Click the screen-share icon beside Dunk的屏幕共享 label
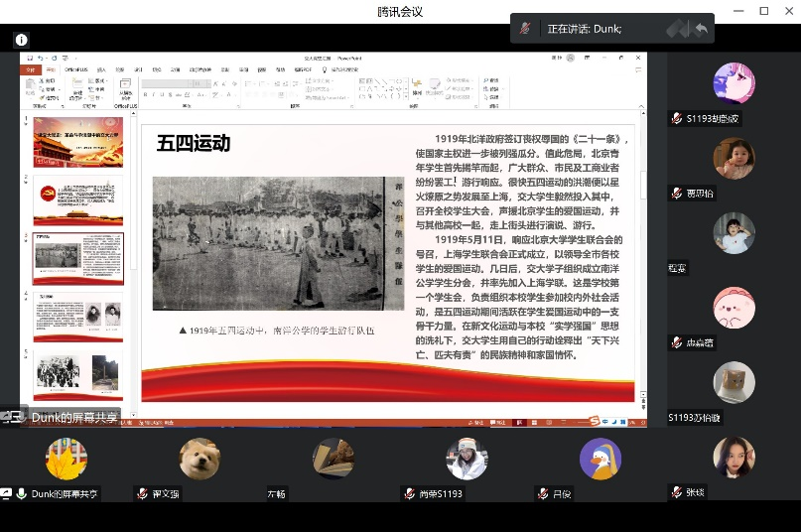 [x=7, y=493]
